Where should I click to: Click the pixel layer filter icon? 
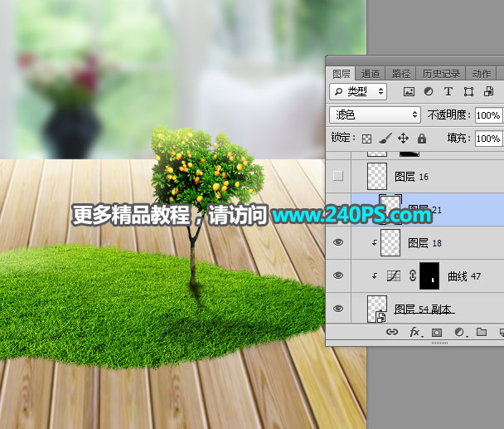coord(409,91)
